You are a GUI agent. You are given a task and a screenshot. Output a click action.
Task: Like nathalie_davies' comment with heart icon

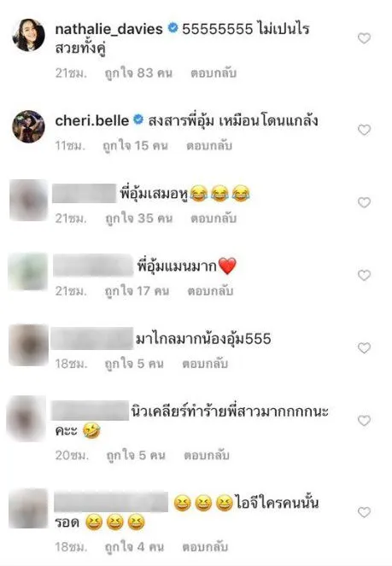(364, 38)
